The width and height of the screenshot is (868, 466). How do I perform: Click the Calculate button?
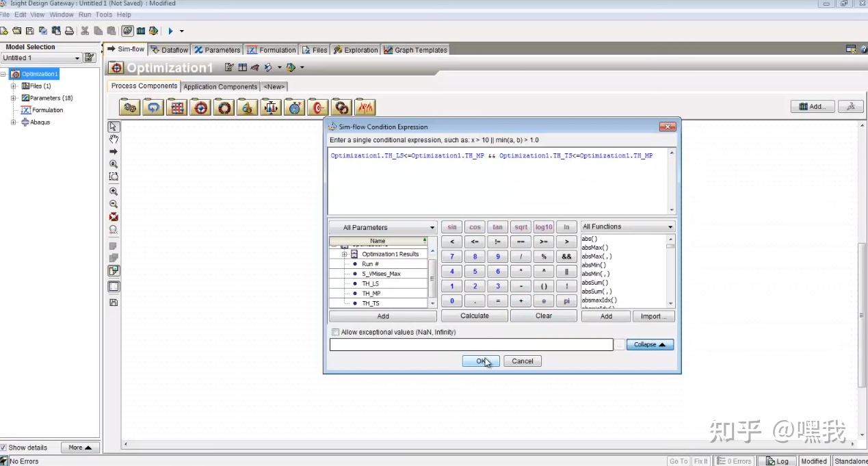[x=475, y=316]
